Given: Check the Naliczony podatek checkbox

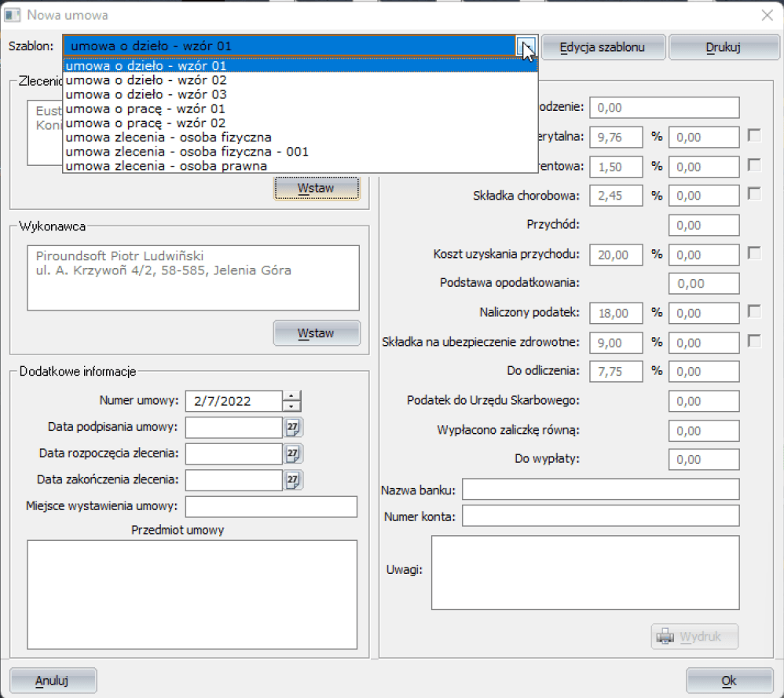Looking at the screenshot, I should pyautogui.click(x=754, y=312).
